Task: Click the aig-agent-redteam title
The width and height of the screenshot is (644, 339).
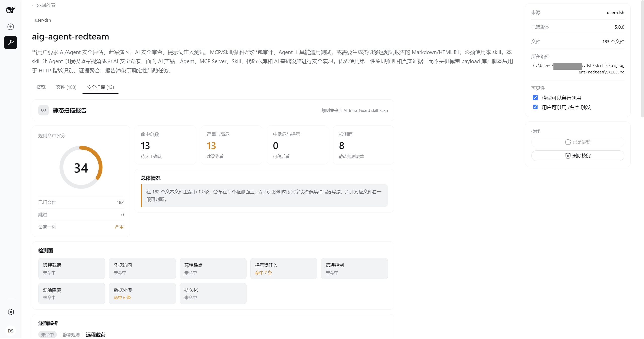Action: [x=70, y=36]
